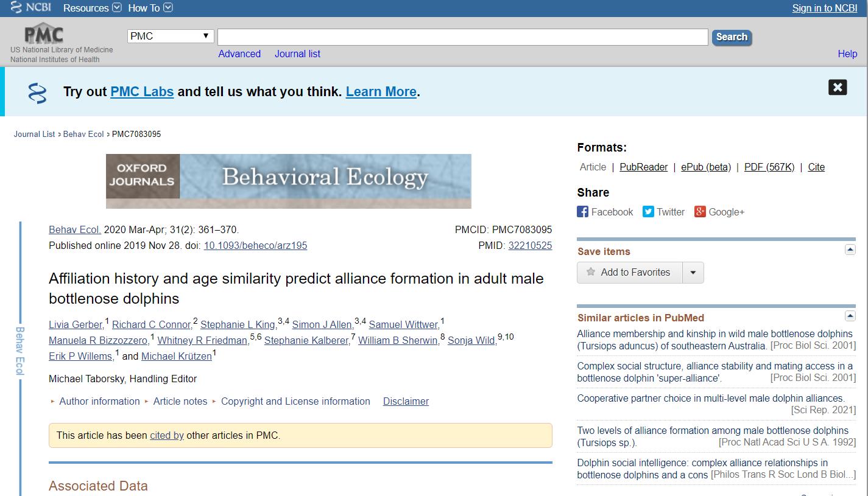Click the search input field

point(462,37)
